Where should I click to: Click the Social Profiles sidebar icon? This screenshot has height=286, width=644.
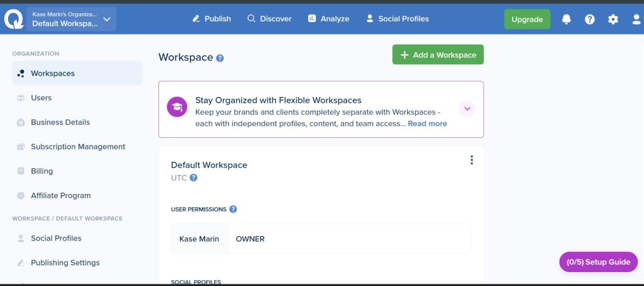point(21,238)
